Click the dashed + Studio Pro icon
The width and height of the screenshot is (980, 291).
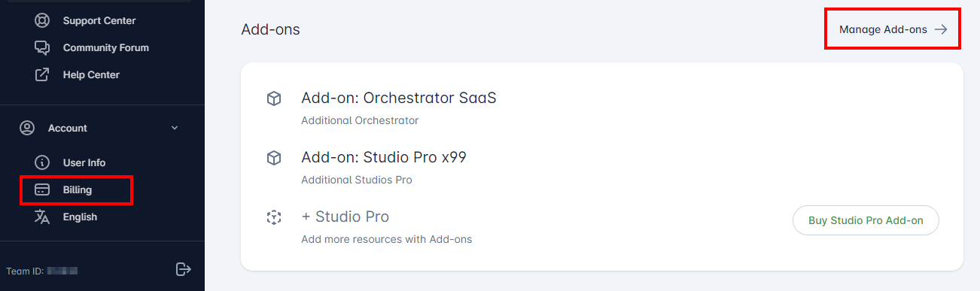pyautogui.click(x=274, y=218)
